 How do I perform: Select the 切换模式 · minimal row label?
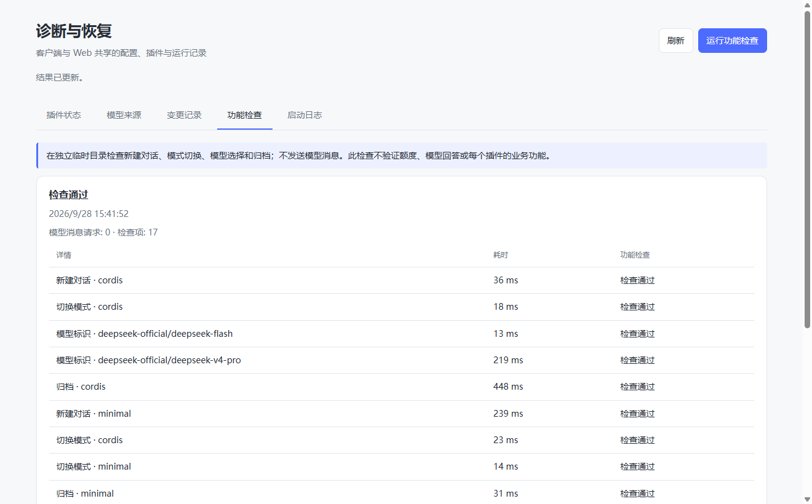(x=94, y=467)
